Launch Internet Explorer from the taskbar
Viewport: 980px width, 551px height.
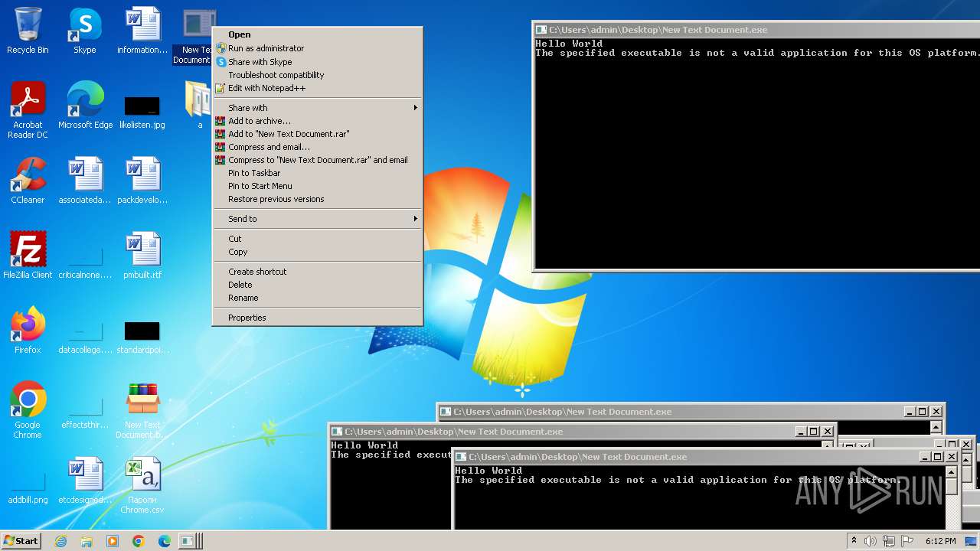tap(60, 541)
